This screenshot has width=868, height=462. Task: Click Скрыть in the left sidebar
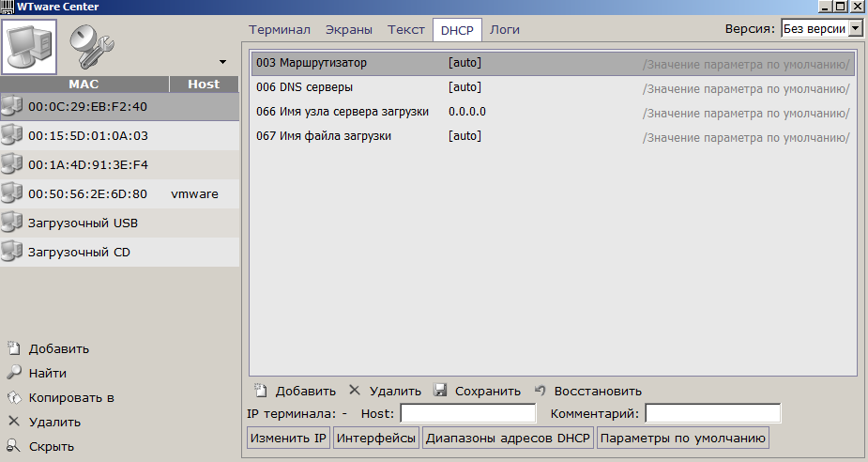[51, 446]
